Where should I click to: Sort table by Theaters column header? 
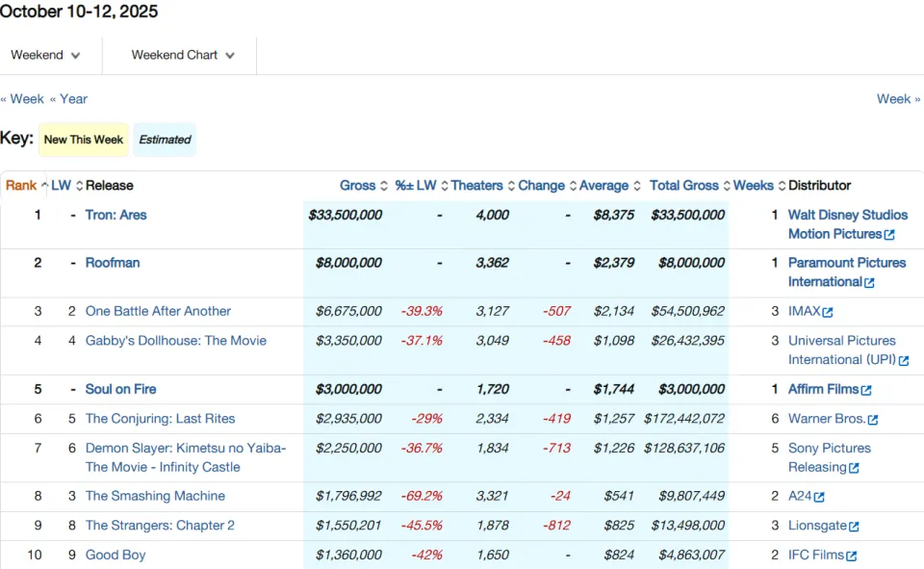coord(476,186)
